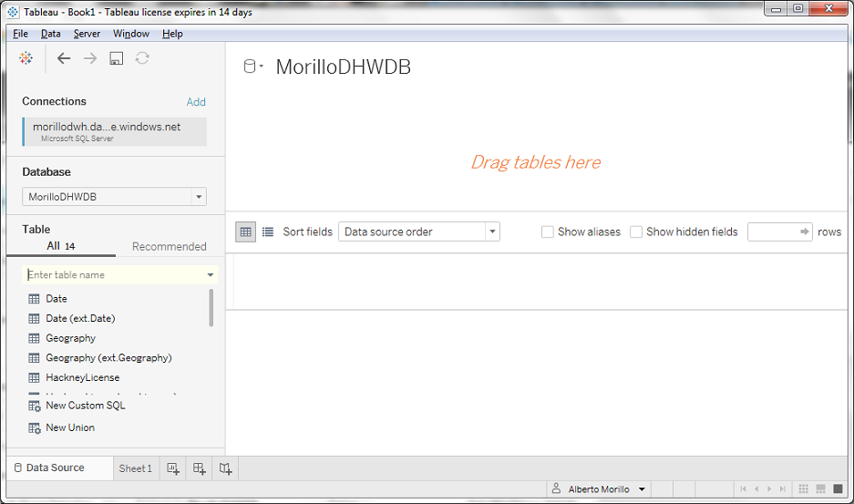
Task: Show sheet sorter grid icon
Action: tap(803, 489)
